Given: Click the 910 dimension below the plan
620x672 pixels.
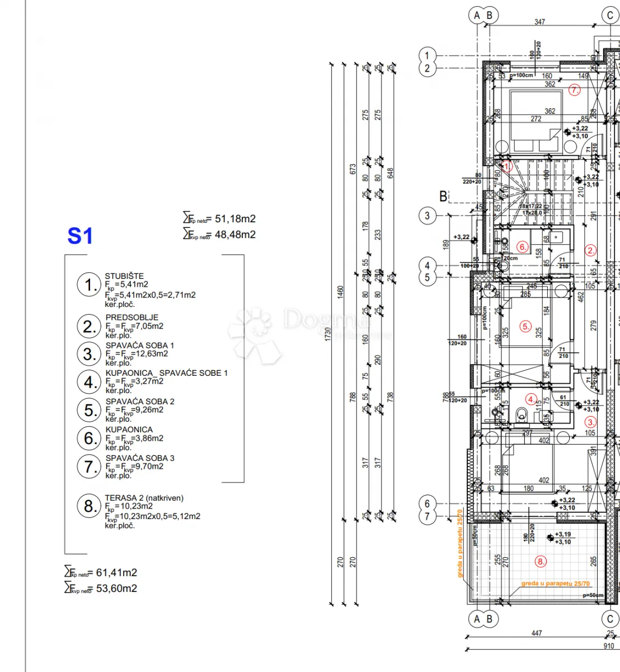Looking at the screenshot, I should (609, 646).
